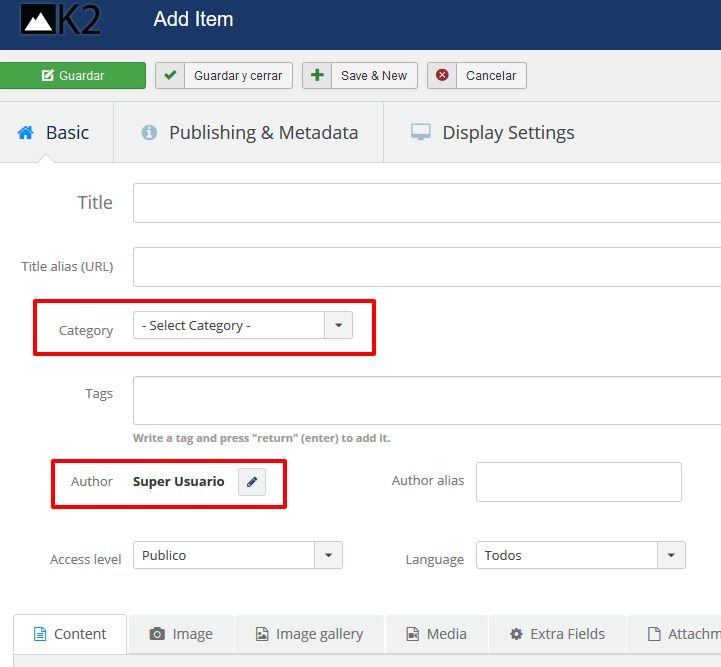Expand the Language Todos dropdown
Screen dimensions: 721x667
[x=581, y=555]
